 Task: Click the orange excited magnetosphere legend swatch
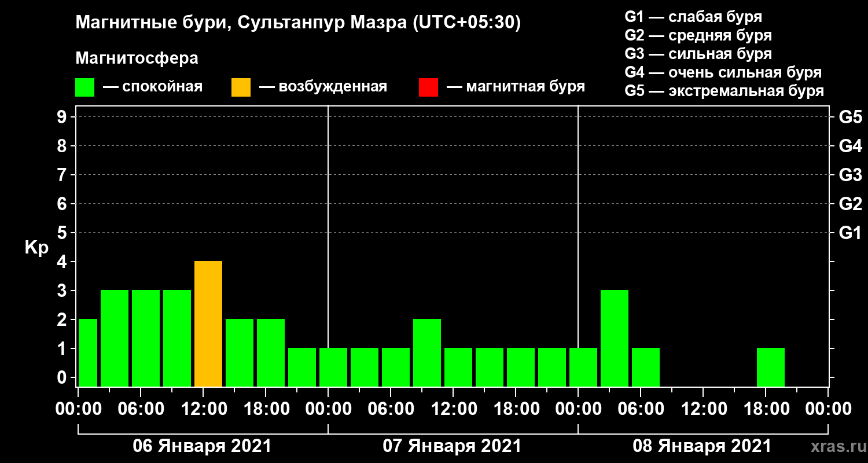click(241, 87)
